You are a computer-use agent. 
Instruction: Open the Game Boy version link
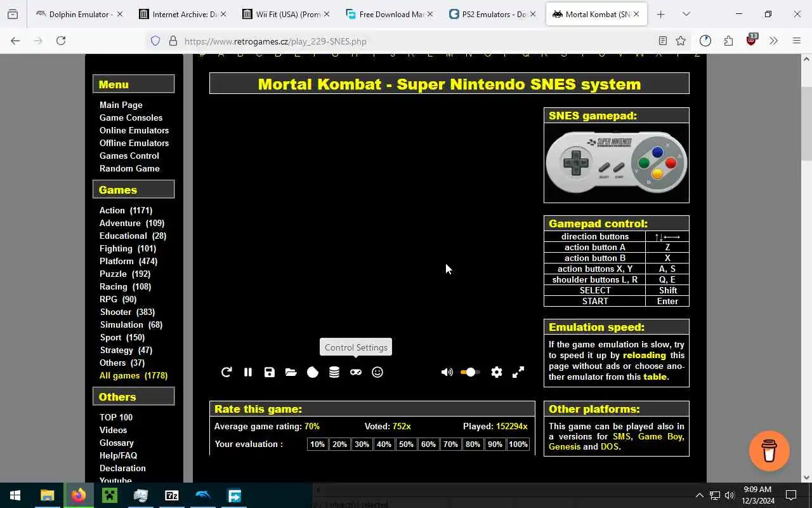pos(660,436)
